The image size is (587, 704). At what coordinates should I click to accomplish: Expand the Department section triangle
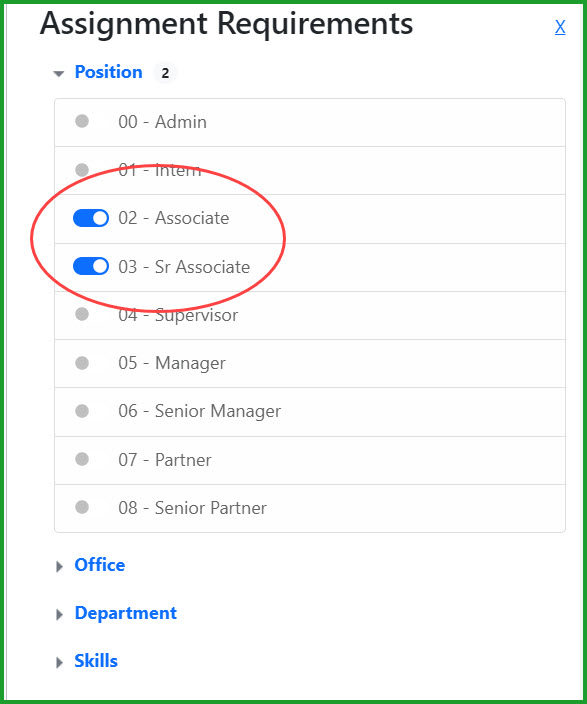[59, 614]
